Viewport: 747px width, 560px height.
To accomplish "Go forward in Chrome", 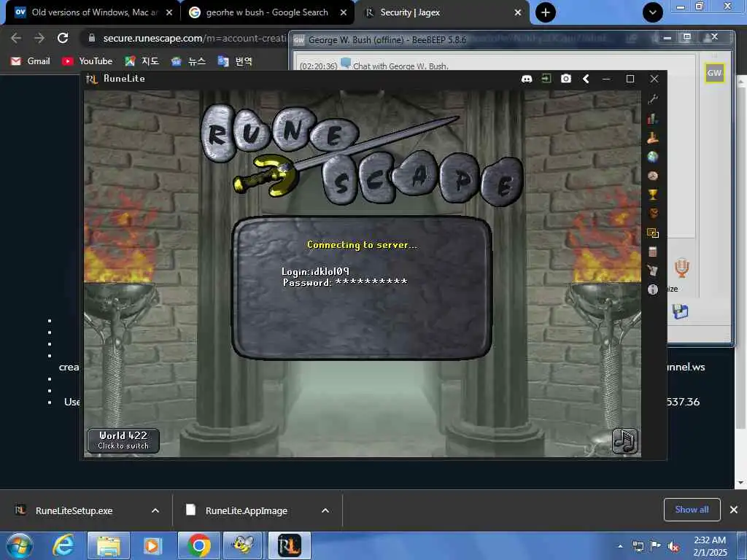I will click(39, 38).
